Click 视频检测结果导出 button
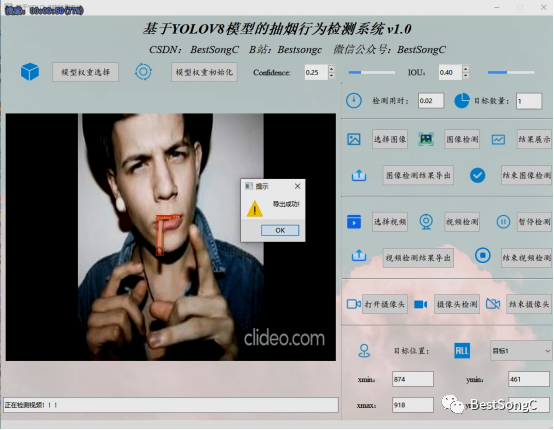 tap(418, 258)
